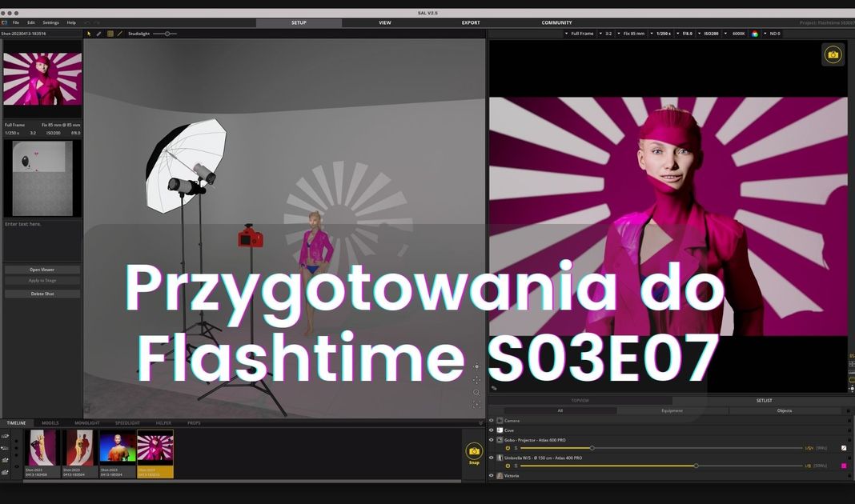Image resolution: width=855 pixels, height=504 pixels.
Task: Open the Full Frame sensor dropdown
Action: coord(582,34)
